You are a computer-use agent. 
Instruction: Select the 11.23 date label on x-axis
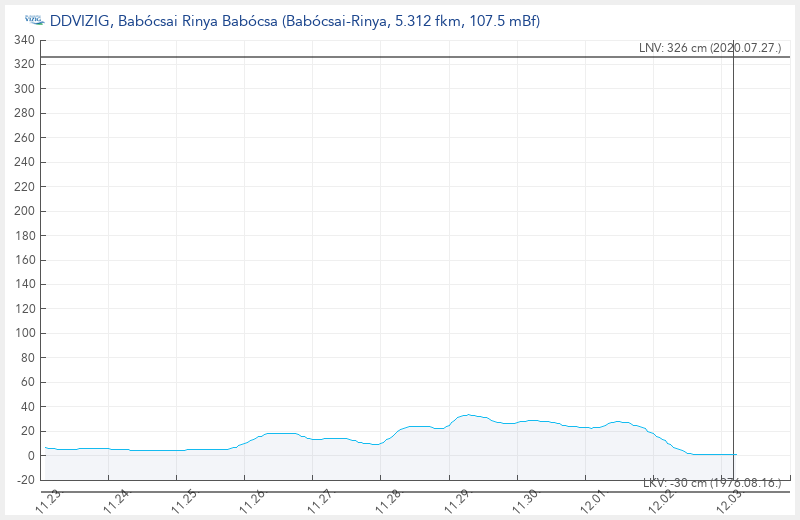tap(49, 498)
